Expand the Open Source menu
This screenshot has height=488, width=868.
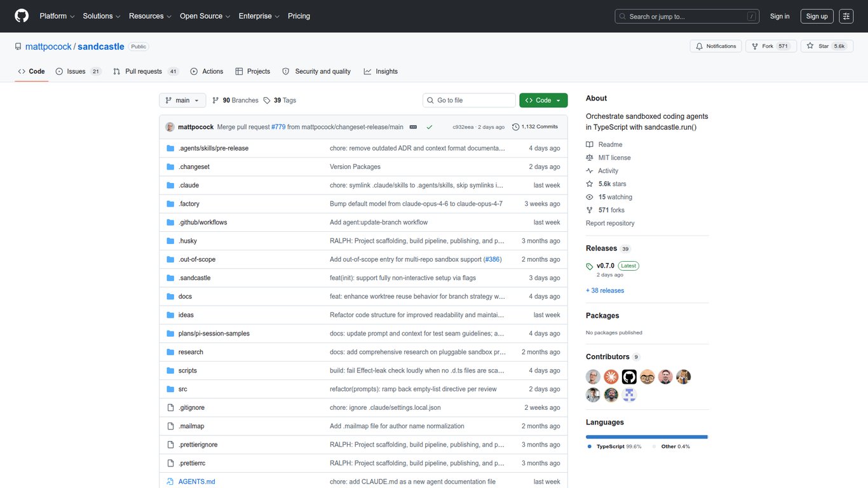(205, 17)
